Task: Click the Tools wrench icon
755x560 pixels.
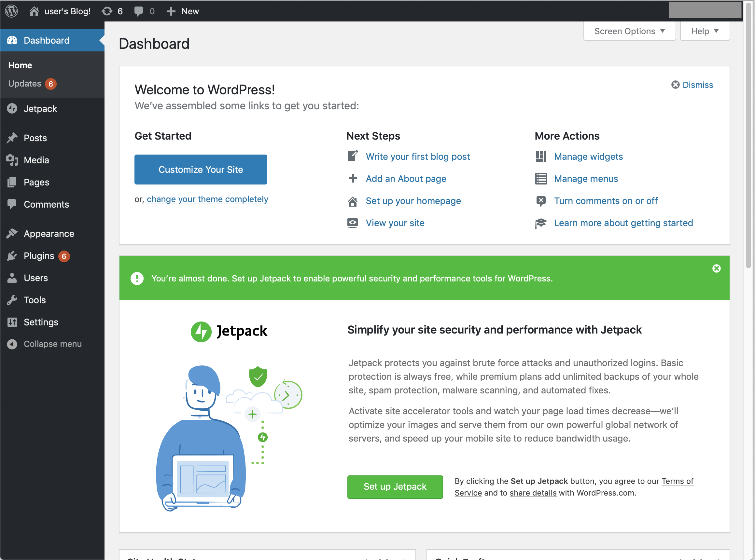Action: pyautogui.click(x=12, y=300)
